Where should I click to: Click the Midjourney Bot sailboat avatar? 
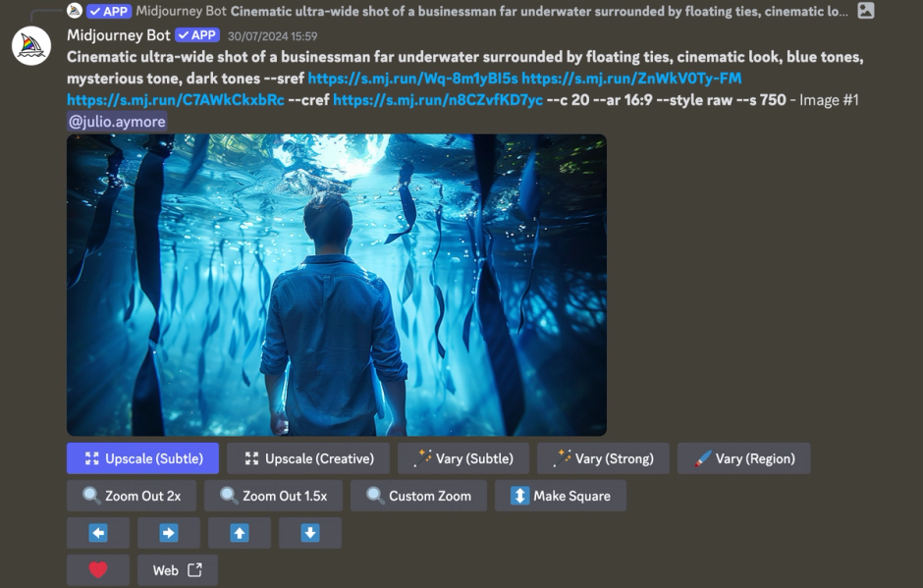tap(31, 46)
